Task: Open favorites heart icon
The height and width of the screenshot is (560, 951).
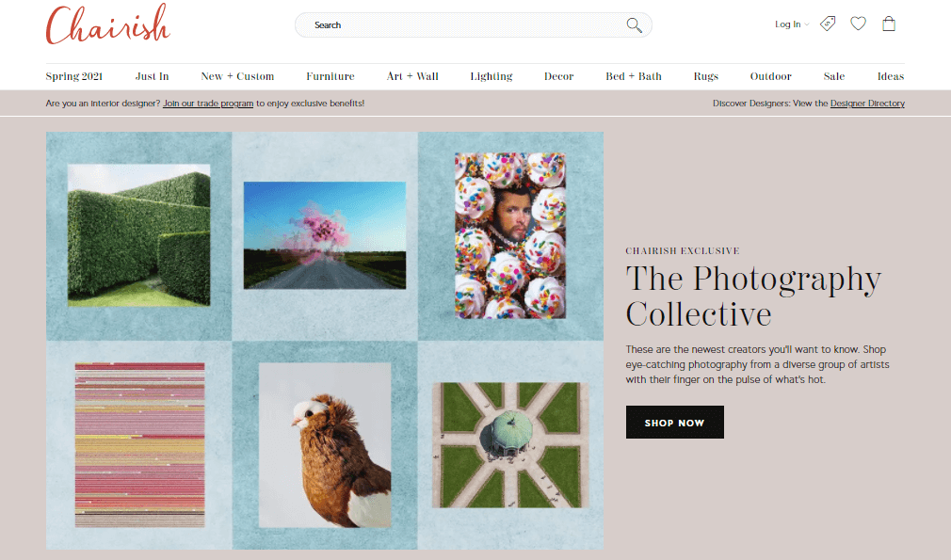Action: [x=858, y=24]
